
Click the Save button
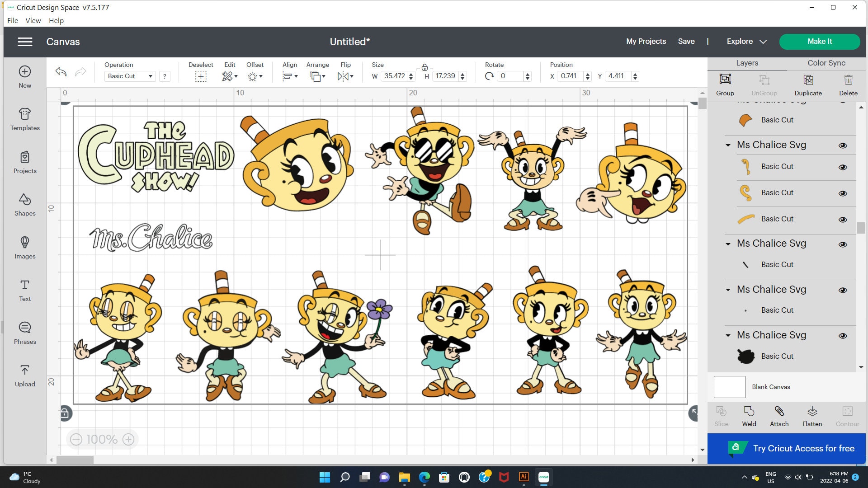(686, 42)
